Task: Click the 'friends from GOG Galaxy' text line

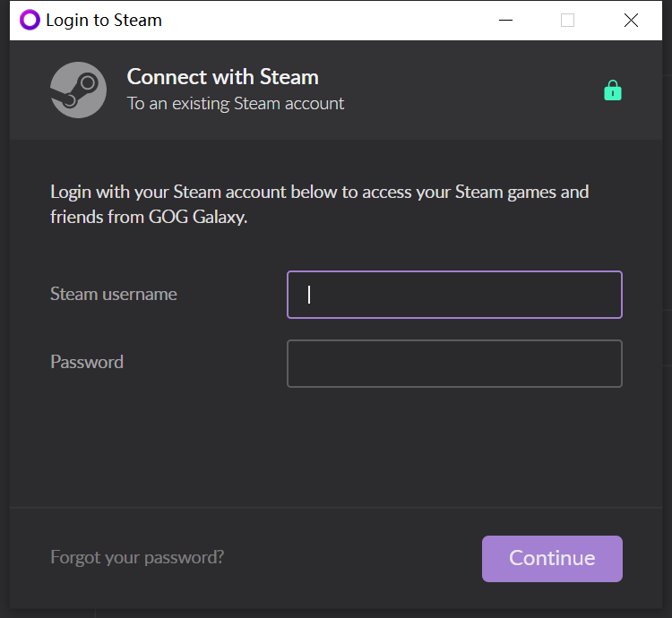Action: [x=149, y=217]
